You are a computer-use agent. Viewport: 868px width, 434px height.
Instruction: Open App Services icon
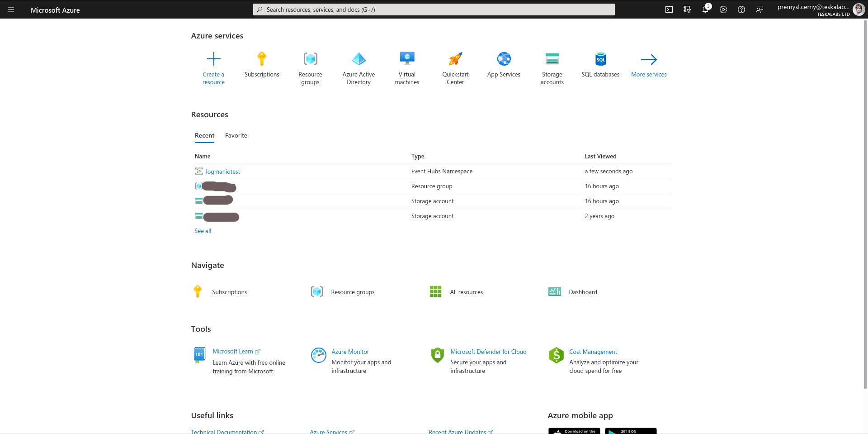(504, 59)
